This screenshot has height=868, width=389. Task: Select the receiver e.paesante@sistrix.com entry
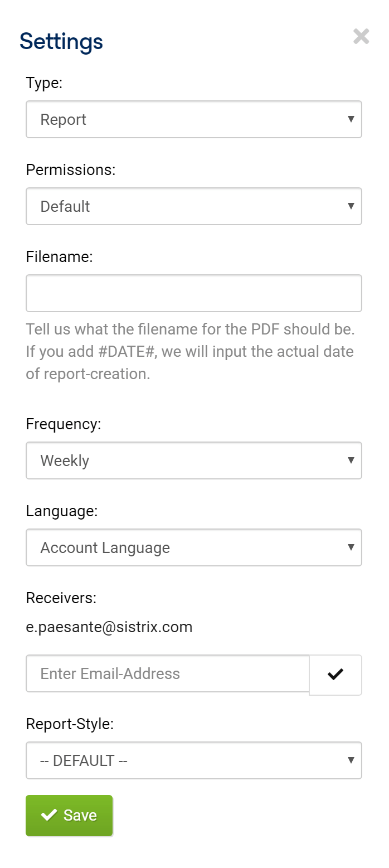coord(109,627)
